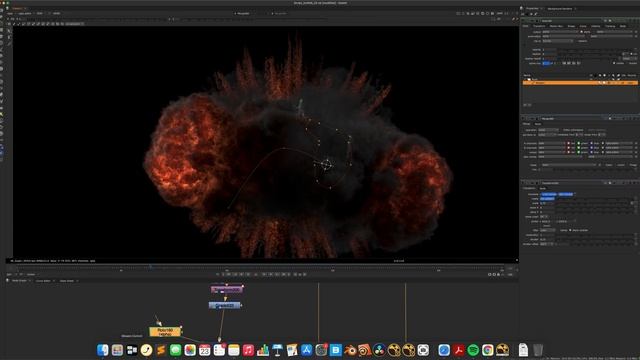Click the roto transform jack crosshair in viewer
The height and width of the screenshot is (360, 640).
pyautogui.click(x=326, y=164)
